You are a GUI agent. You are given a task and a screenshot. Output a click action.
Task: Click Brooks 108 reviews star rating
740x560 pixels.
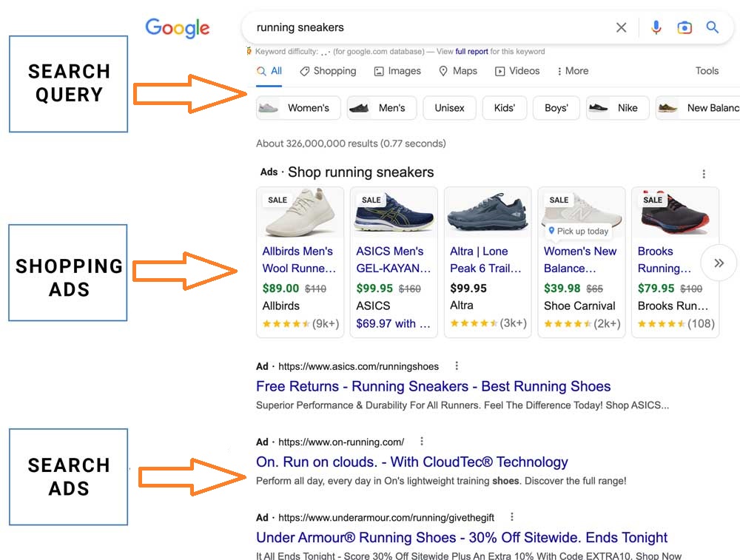pos(676,323)
